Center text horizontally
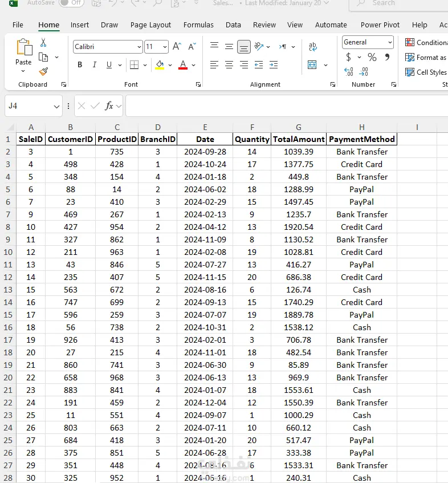This screenshot has height=483, width=448. click(229, 64)
